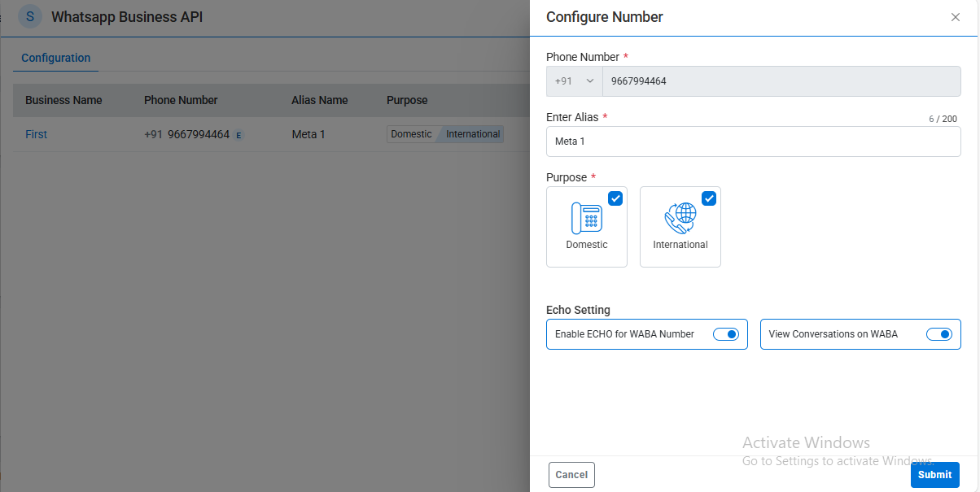Click the Domestic telephone icon
The image size is (980, 492).
(586, 218)
